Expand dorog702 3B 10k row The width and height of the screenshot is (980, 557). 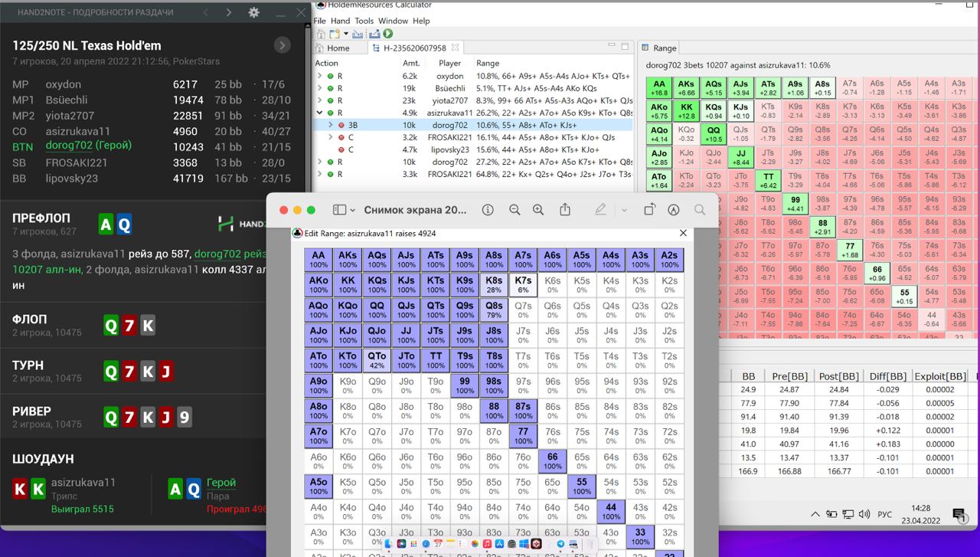[x=331, y=125]
